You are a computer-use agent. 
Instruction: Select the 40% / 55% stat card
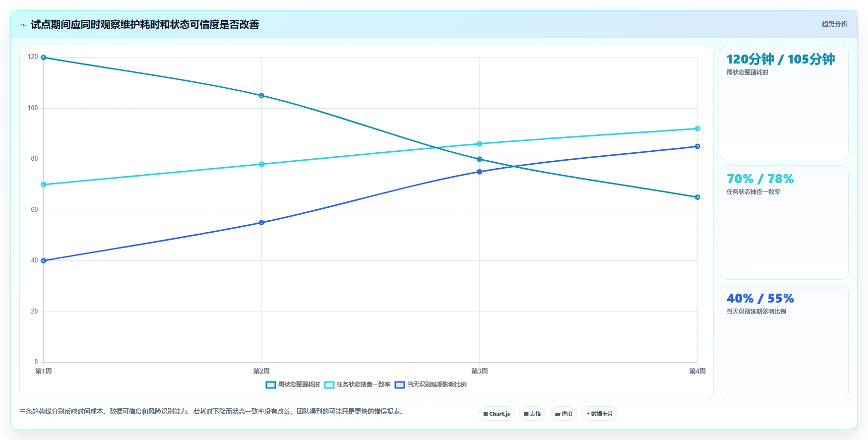(x=784, y=342)
